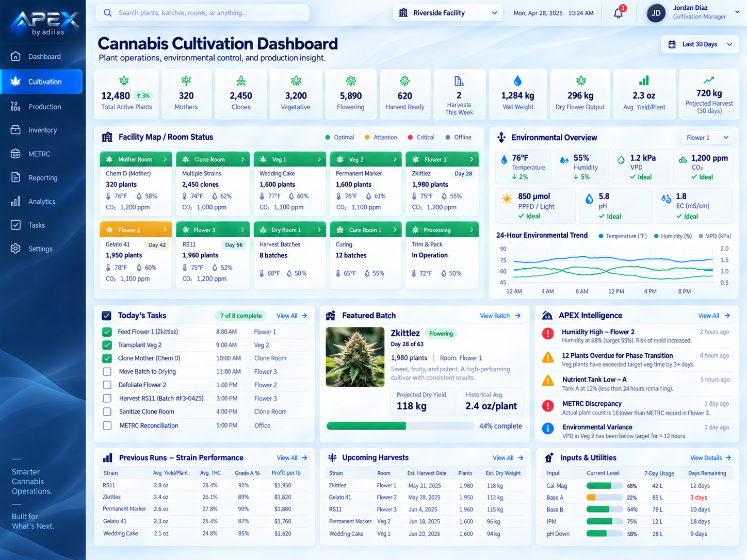747x560 pixels.
Task: Go to Cultivation in the sidebar
Action: (x=42, y=81)
